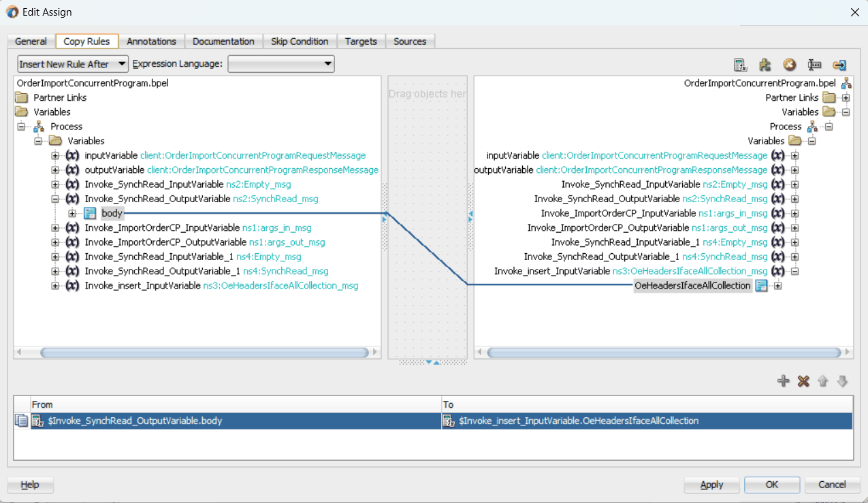Add a new copy rule with plus icon
Screen dimensions: 868x503
(783, 381)
